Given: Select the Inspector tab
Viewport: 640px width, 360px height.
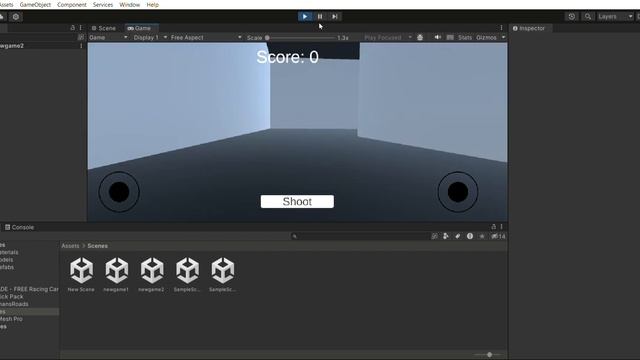Looking at the screenshot, I should pos(529,28).
